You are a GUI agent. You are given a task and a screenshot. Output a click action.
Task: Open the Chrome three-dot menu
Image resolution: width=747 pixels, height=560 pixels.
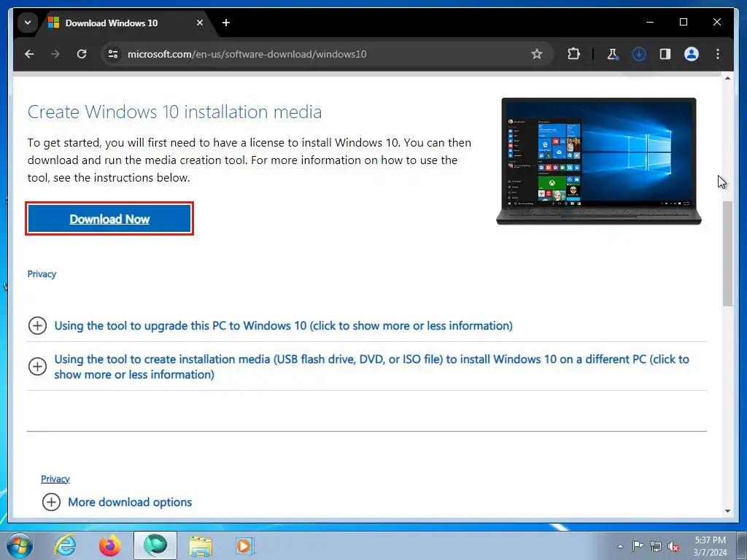[718, 54]
